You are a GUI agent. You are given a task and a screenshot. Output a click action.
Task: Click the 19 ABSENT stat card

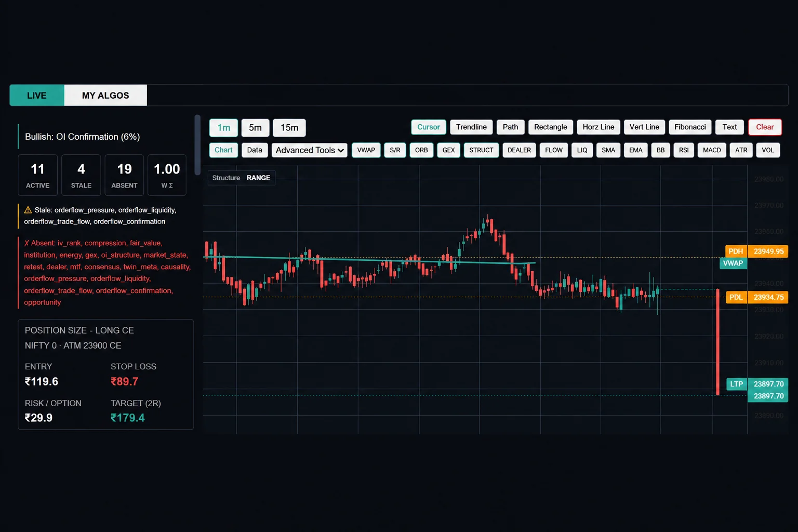[124, 175]
